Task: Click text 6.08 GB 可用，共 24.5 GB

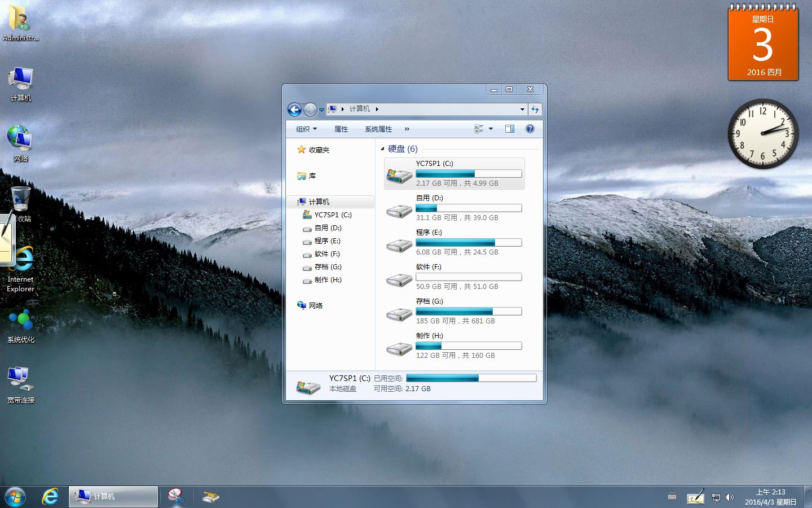Action: (x=457, y=252)
